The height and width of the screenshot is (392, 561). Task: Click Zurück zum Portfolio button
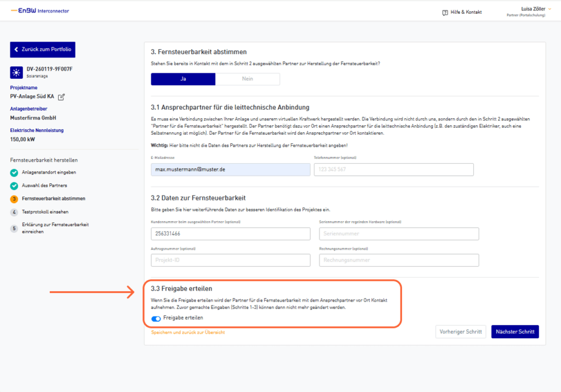pyautogui.click(x=43, y=49)
